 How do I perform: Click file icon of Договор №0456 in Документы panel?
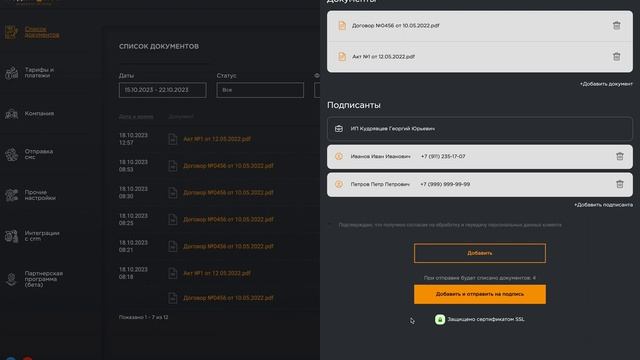(x=342, y=25)
